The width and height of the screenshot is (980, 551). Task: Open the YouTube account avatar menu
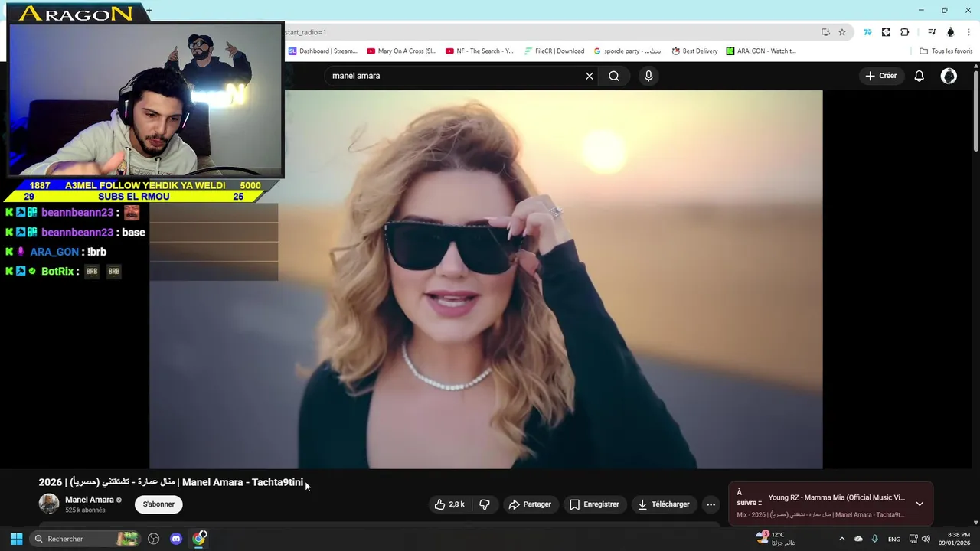(949, 76)
